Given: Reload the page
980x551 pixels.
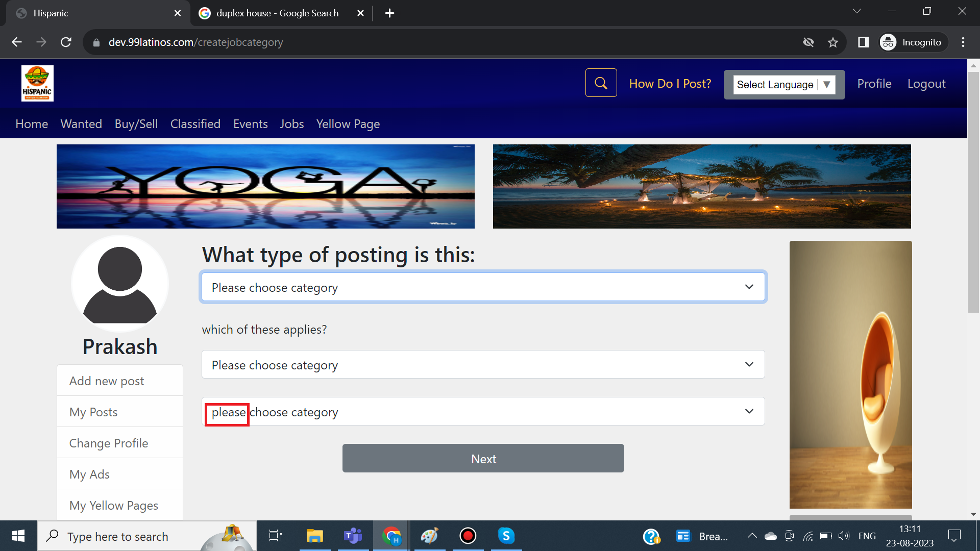Looking at the screenshot, I should (x=66, y=42).
